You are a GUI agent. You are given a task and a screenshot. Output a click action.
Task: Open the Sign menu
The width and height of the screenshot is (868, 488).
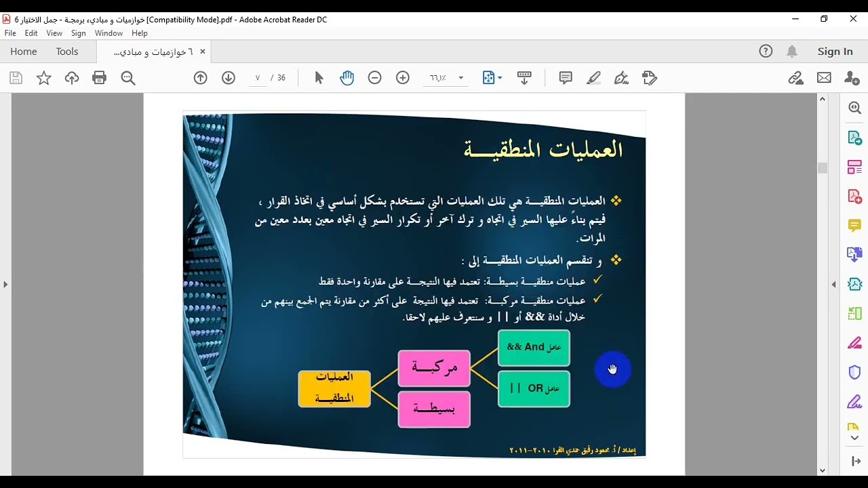click(79, 33)
